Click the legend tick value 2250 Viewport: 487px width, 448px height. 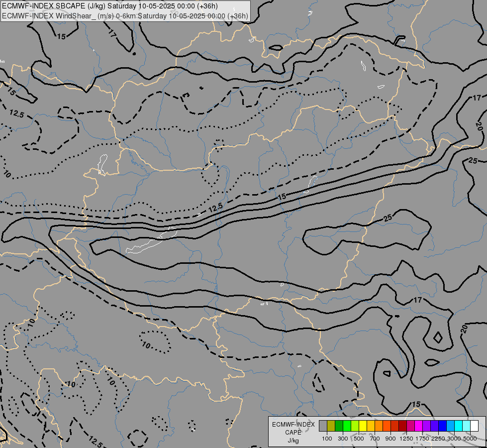coord(438,439)
